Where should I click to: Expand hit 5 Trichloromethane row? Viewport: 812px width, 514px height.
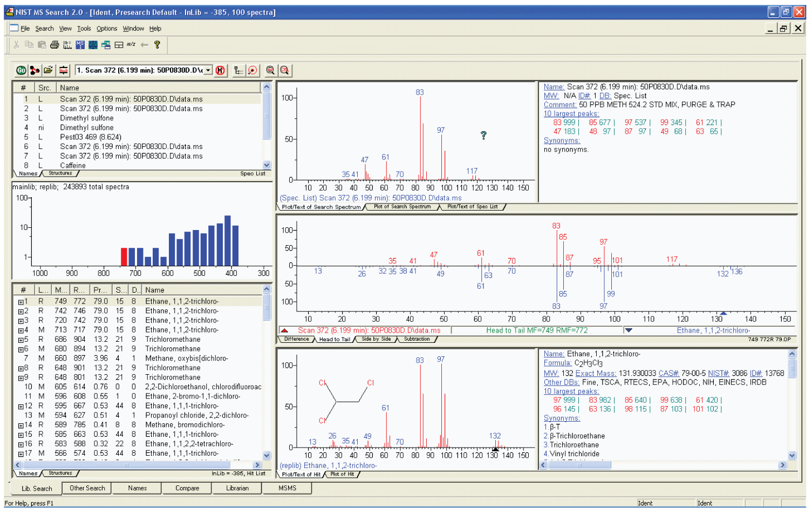(x=21, y=340)
